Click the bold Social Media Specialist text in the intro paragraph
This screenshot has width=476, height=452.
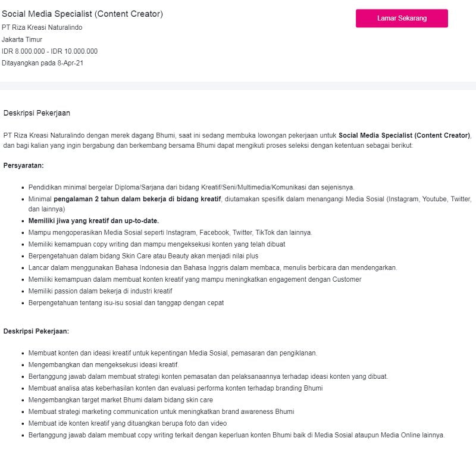coord(404,135)
